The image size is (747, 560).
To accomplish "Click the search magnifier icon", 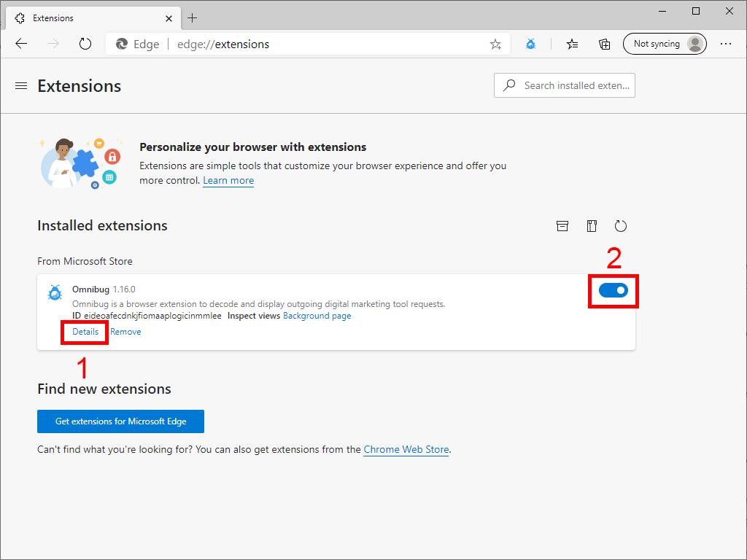I will tap(509, 85).
